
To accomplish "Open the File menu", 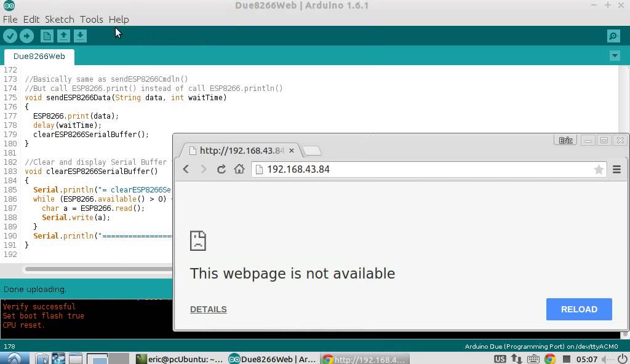I will coord(10,19).
